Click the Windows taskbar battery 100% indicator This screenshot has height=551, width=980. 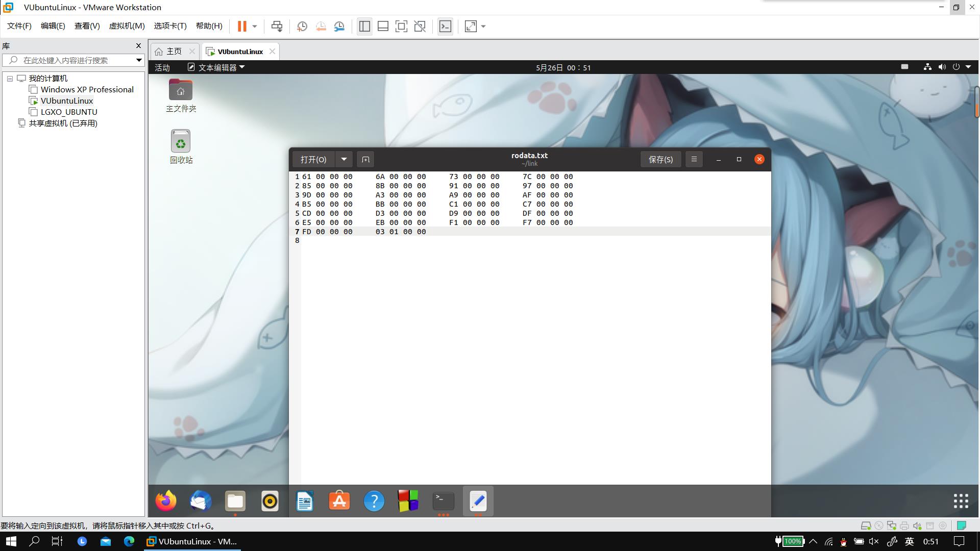pos(790,541)
